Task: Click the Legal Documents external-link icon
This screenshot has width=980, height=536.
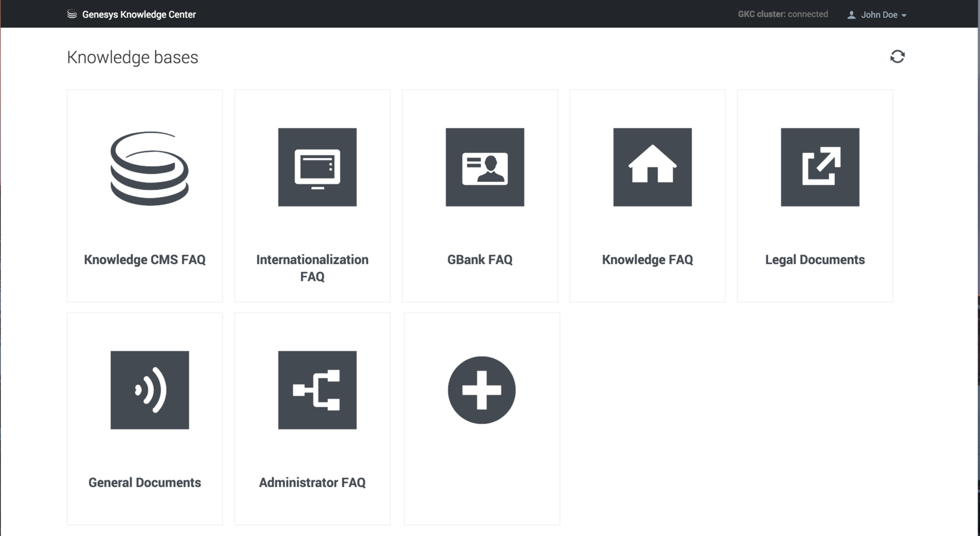Action: coord(820,167)
